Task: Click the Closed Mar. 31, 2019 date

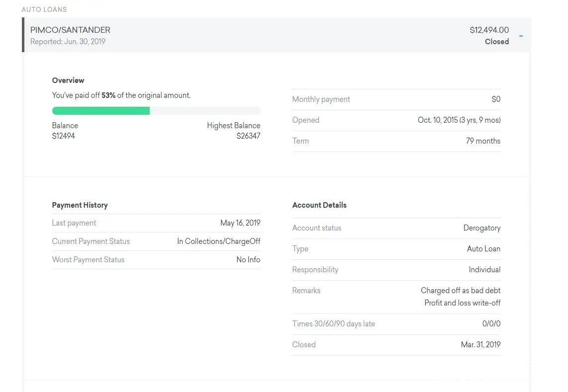Action: (480, 345)
